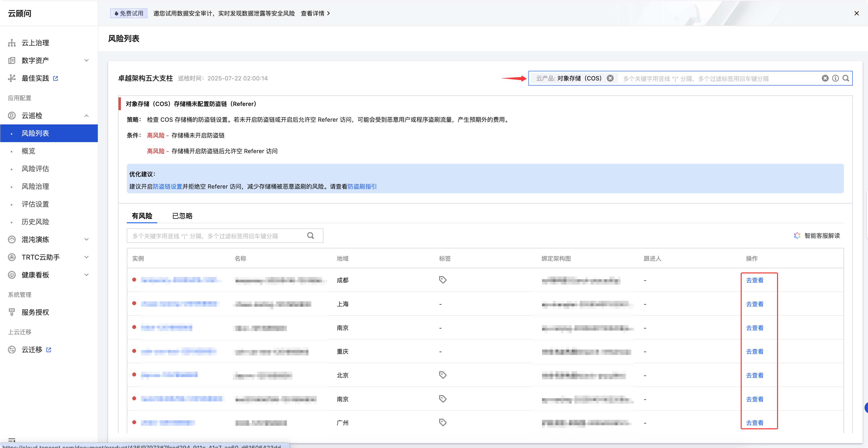Click the 防盗链设置 link

pyautogui.click(x=167, y=186)
